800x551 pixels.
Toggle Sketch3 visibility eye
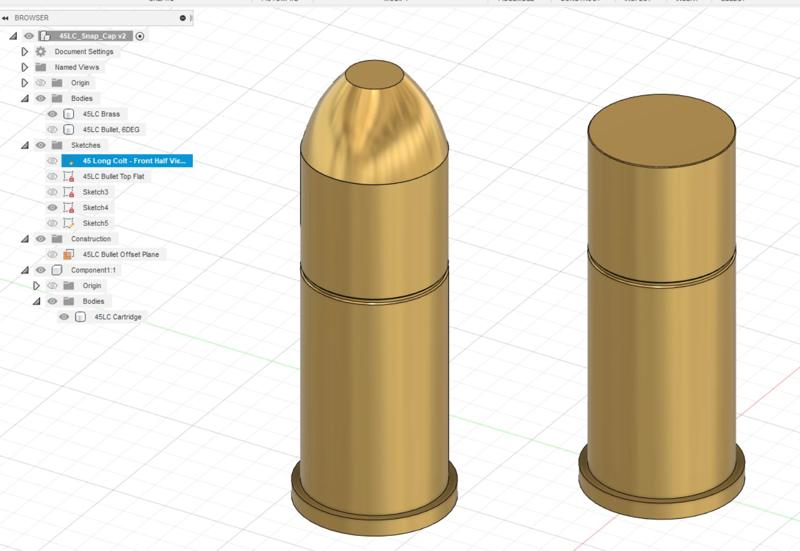point(52,192)
